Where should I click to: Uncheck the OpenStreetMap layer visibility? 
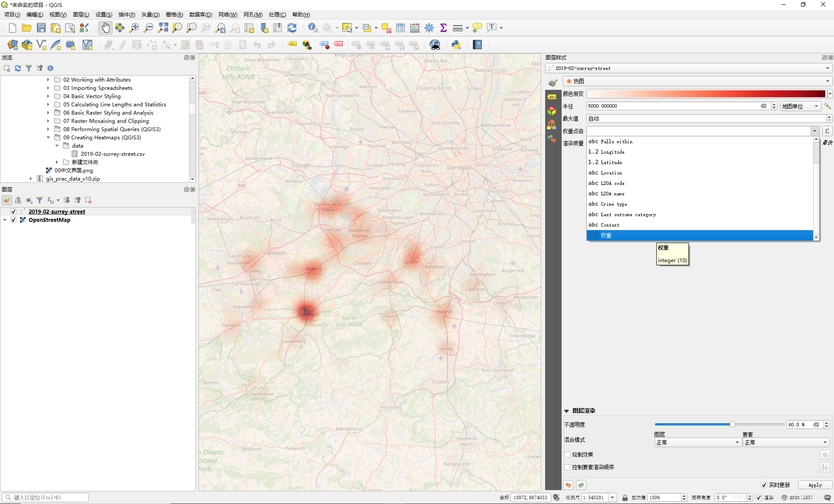pos(13,220)
